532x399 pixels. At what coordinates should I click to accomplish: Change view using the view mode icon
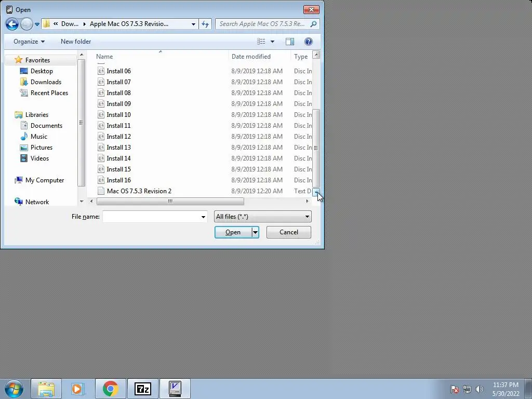coord(261,42)
